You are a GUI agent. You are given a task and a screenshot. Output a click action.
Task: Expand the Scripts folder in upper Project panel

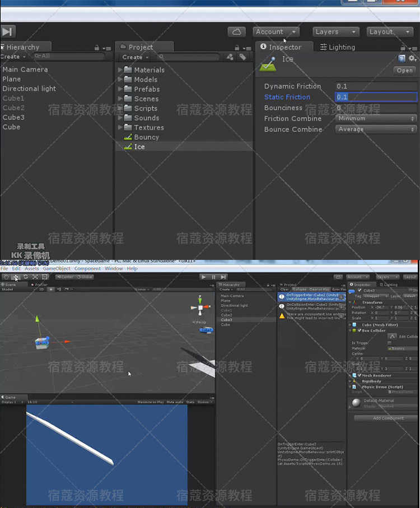point(120,108)
